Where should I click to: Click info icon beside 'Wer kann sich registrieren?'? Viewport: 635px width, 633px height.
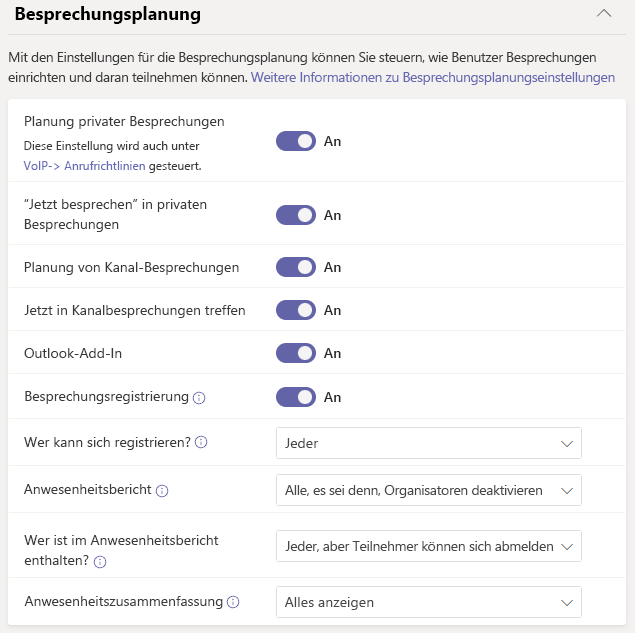201,442
